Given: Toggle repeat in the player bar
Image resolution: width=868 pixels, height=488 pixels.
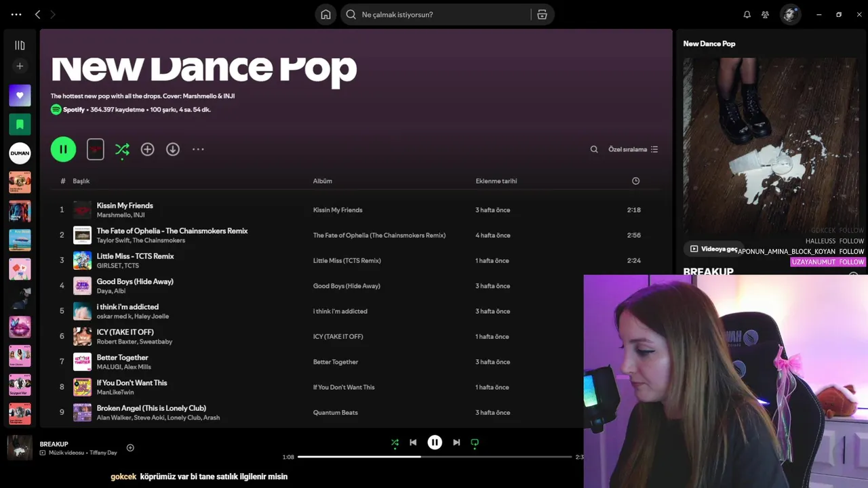Looking at the screenshot, I should pos(475,443).
